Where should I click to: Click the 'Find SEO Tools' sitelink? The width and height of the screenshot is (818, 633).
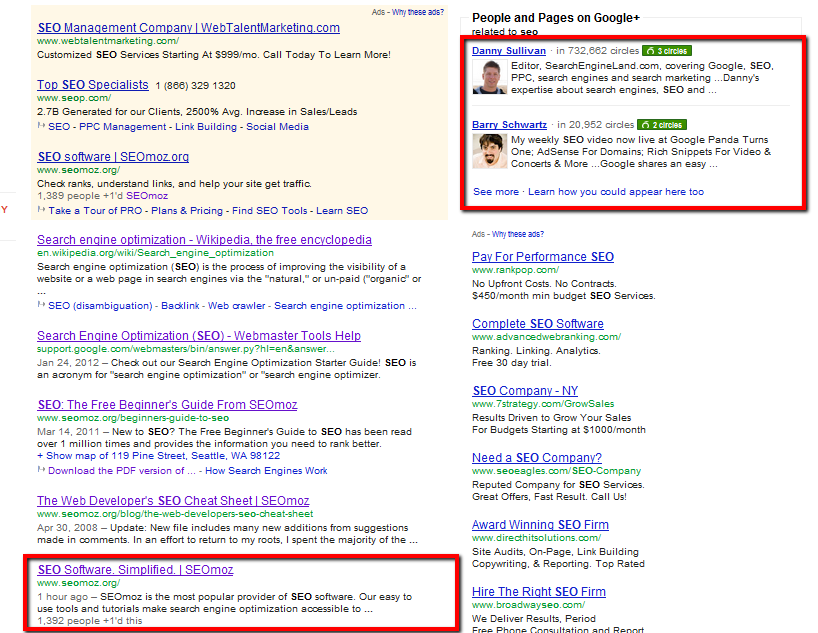[x=270, y=211]
